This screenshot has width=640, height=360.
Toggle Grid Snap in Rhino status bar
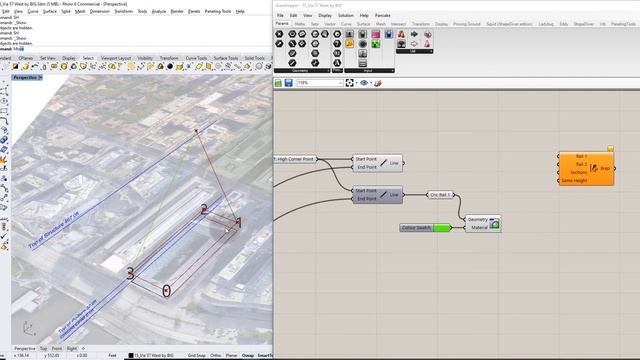point(197,356)
